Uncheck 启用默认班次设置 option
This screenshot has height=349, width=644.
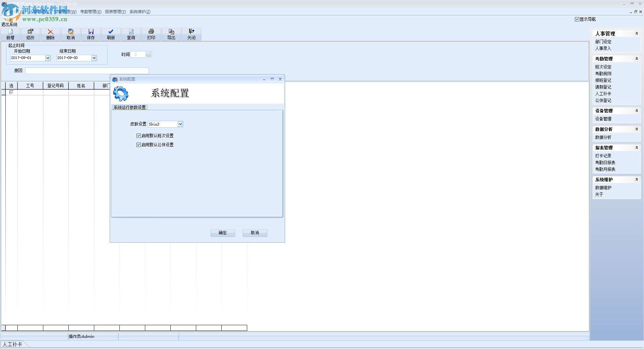139,136
